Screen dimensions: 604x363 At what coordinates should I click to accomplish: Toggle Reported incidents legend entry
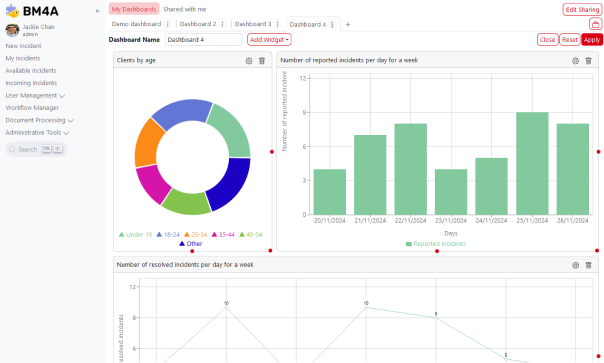click(x=436, y=244)
